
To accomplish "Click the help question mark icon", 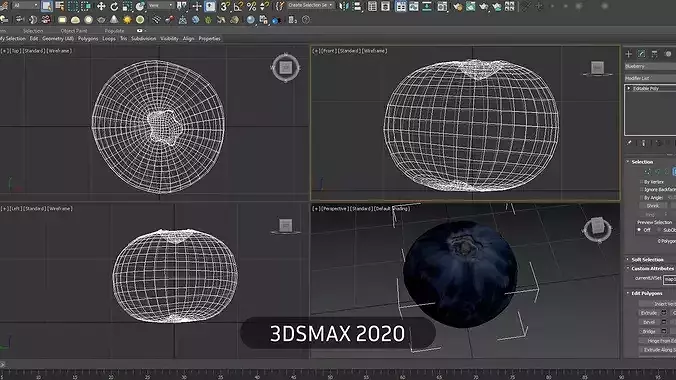I will [x=306, y=20].
